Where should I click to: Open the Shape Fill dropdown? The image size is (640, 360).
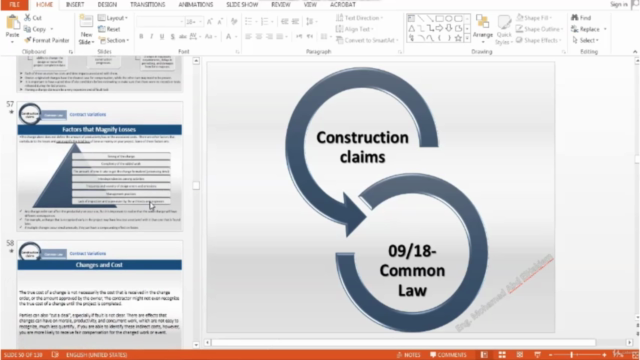click(x=534, y=18)
